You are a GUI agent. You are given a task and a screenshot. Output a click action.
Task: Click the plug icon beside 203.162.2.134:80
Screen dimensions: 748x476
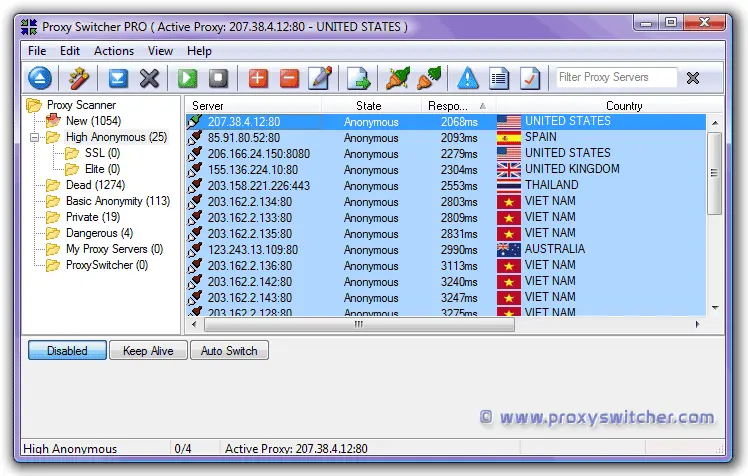click(x=195, y=202)
